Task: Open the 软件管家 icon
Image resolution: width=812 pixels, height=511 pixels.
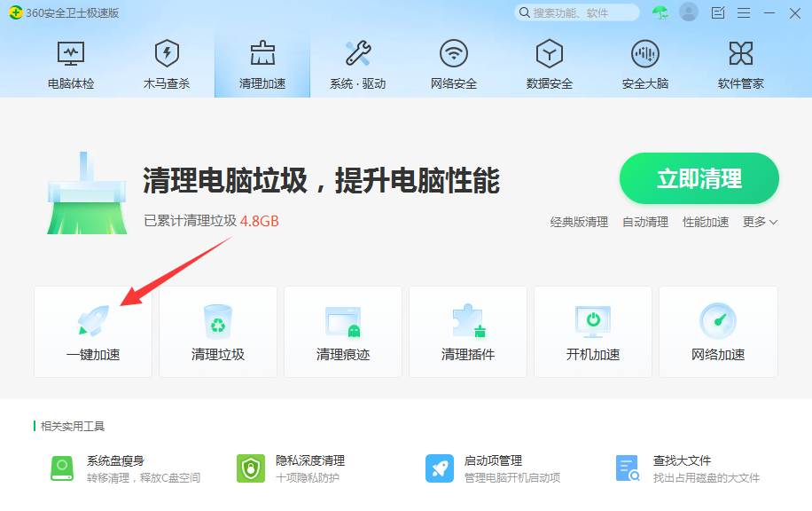Action: [x=741, y=53]
